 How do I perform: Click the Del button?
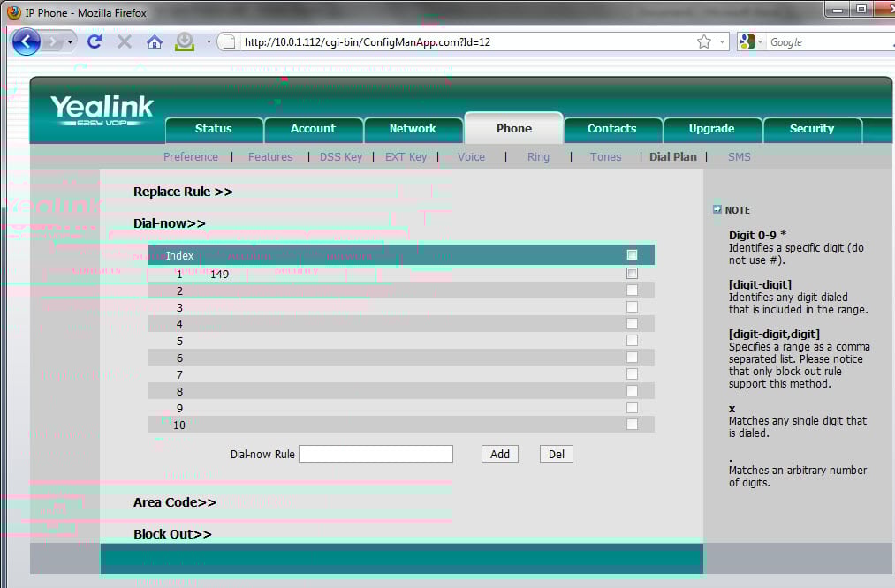(556, 454)
